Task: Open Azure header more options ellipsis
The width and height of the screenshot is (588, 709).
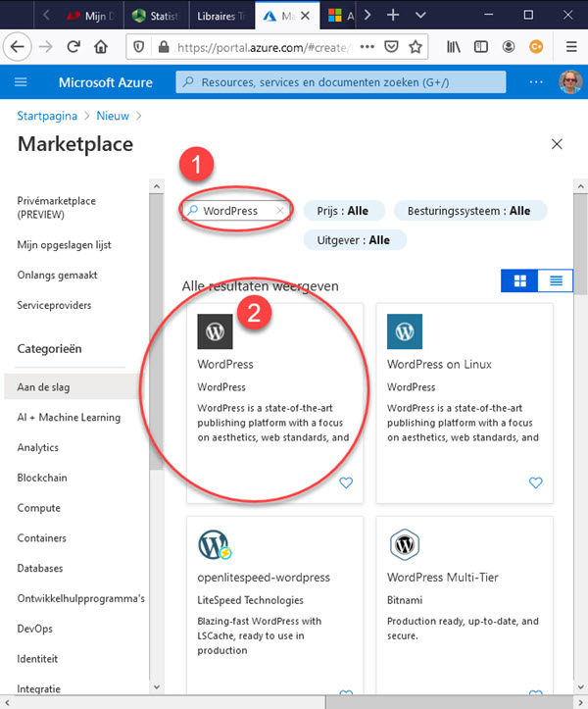Action: click(536, 81)
